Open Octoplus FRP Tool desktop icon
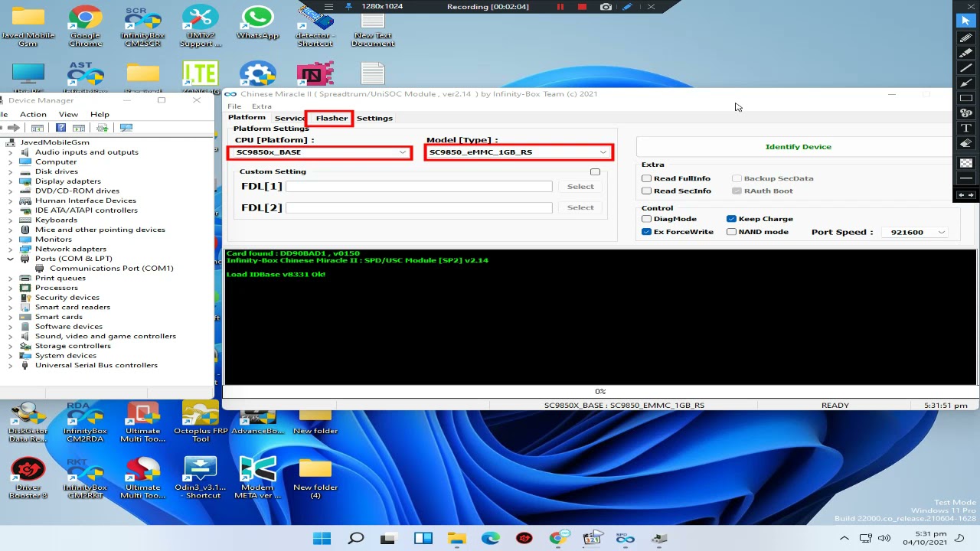This screenshot has height=551, width=980. point(201,422)
